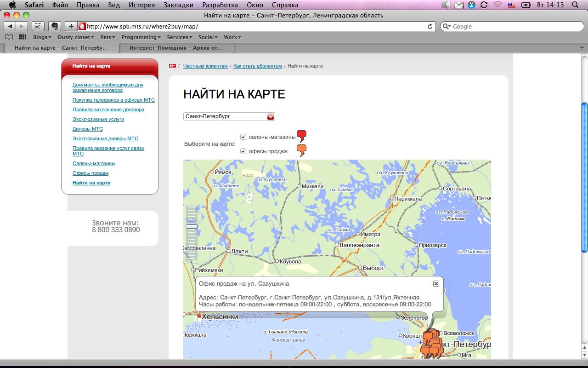
Task: Click the Google search magnifier dropdown
Action: click(447, 26)
